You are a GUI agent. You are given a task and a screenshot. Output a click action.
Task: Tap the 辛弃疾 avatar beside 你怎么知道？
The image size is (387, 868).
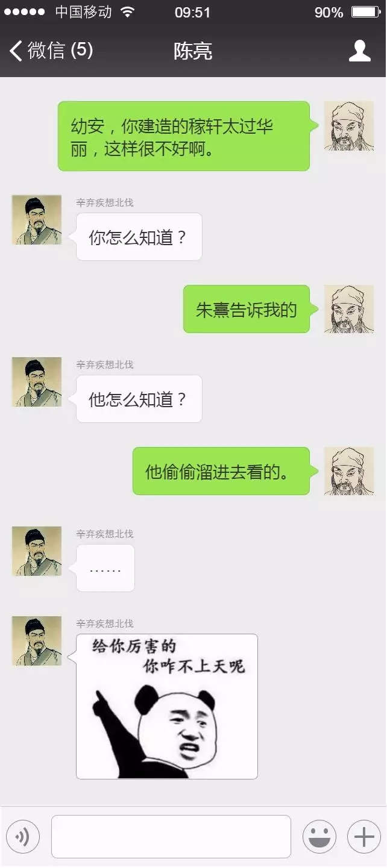[37, 220]
